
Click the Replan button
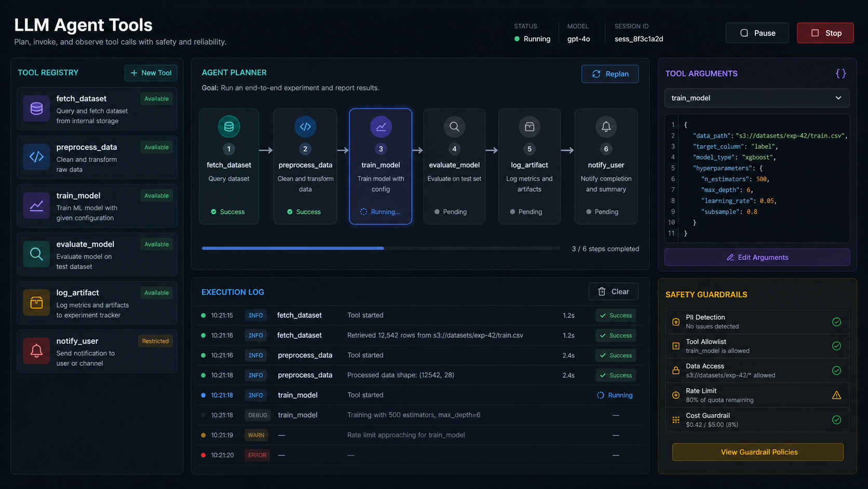point(610,74)
